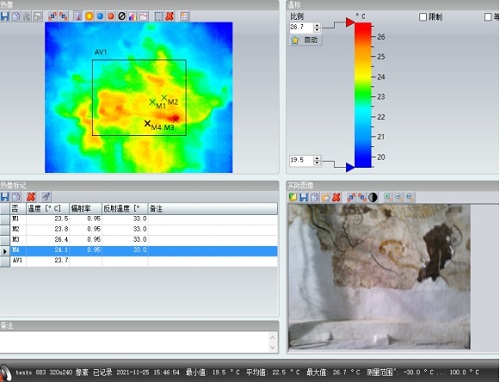The height and width of the screenshot is (382, 500).
Task: Click the black crossed-circle tool
Action: pos(122,16)
